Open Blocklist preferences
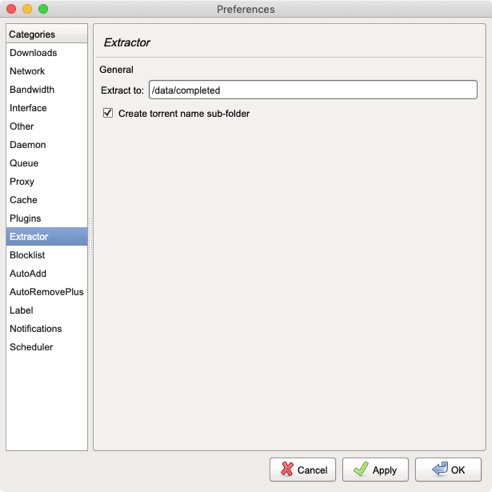The image size is (492, 492). pyautogui.click(x=47, y=255)
